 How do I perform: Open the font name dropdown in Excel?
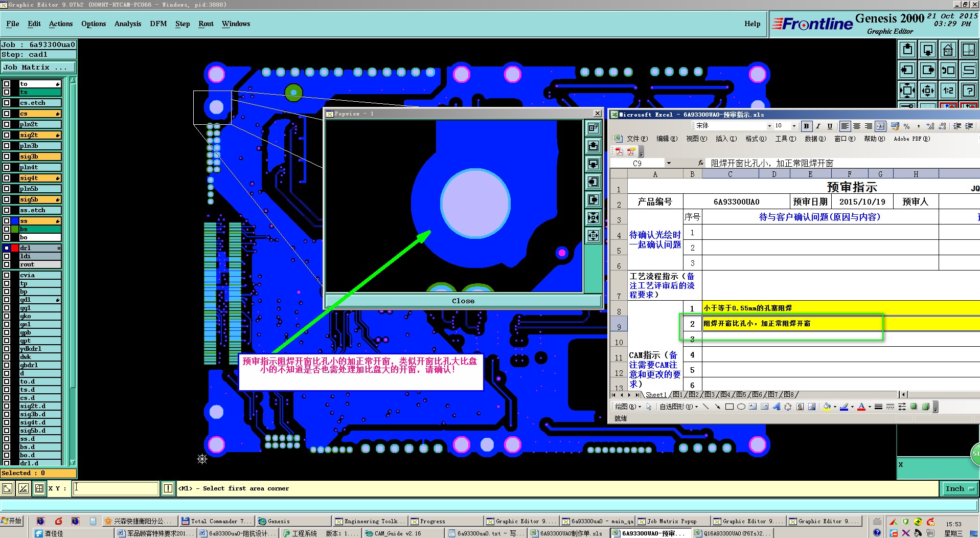coord(769,126)
